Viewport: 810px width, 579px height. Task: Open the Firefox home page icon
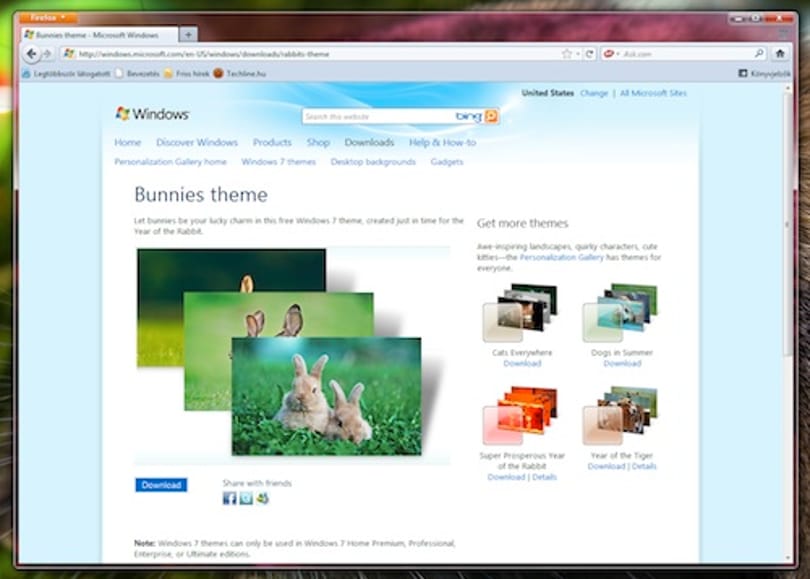tap(780, 53)
